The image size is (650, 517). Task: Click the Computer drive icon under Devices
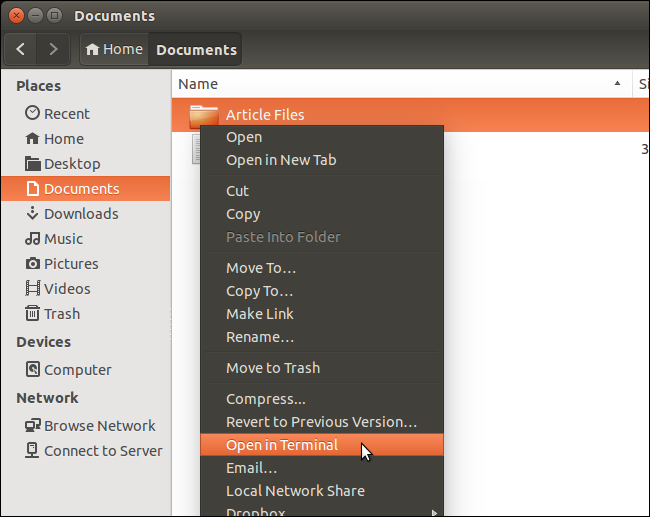[x=33, y=370]
